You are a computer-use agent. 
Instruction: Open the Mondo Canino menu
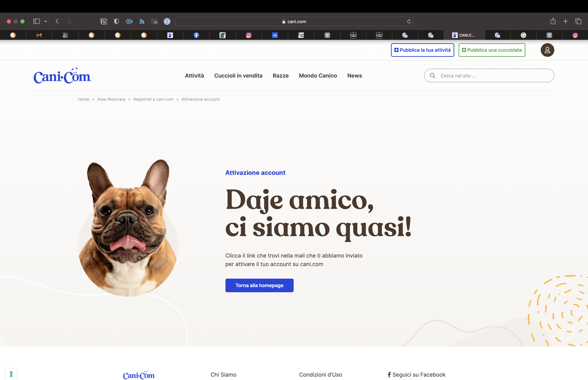(318, 76)
